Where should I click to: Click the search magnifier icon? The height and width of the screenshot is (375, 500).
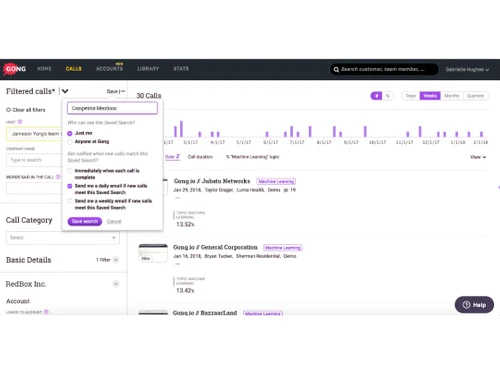336,69
